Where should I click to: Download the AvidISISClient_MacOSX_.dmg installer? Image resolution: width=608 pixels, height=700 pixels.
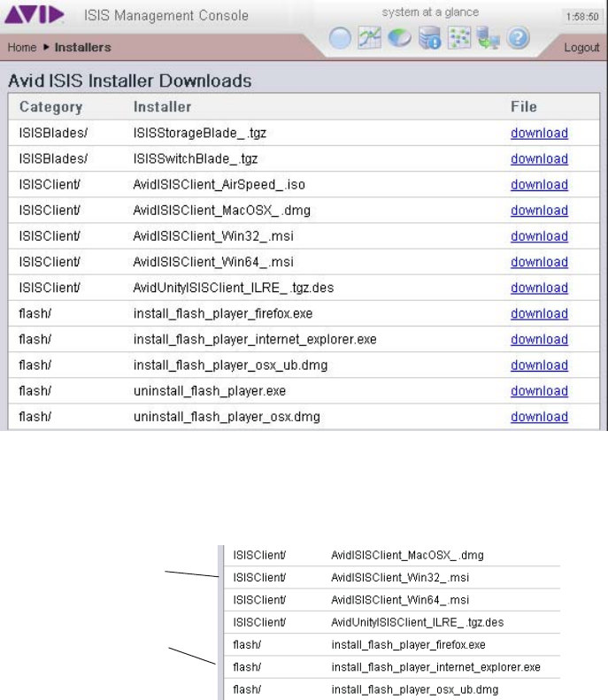click(x=539, y=211)
